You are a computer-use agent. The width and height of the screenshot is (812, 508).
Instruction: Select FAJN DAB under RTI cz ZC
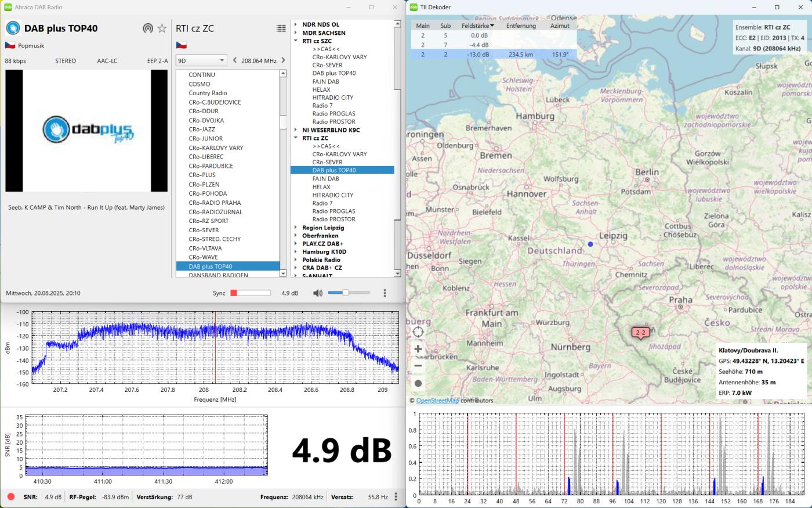pyautogui.click(x=326, y=179)
